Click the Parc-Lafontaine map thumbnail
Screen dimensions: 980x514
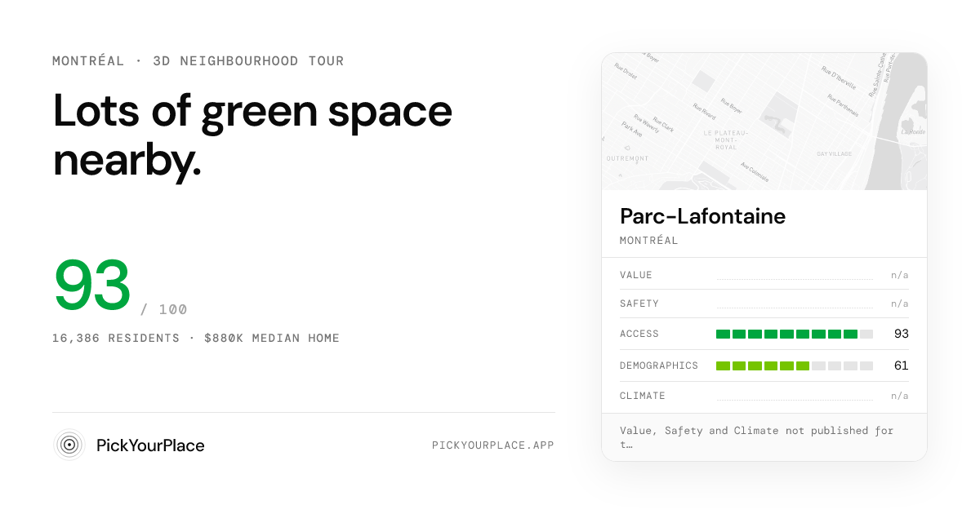[764, 122]
